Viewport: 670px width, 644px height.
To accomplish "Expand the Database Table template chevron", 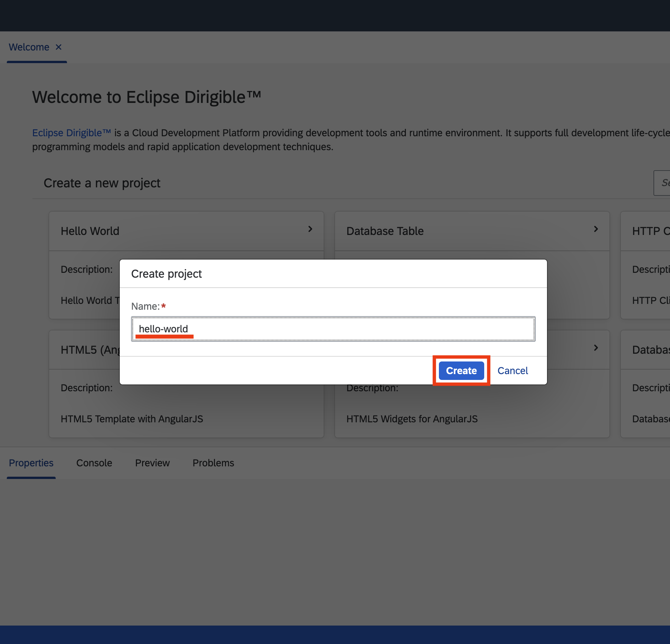I will pyautogui.click(x=596, y=229).
